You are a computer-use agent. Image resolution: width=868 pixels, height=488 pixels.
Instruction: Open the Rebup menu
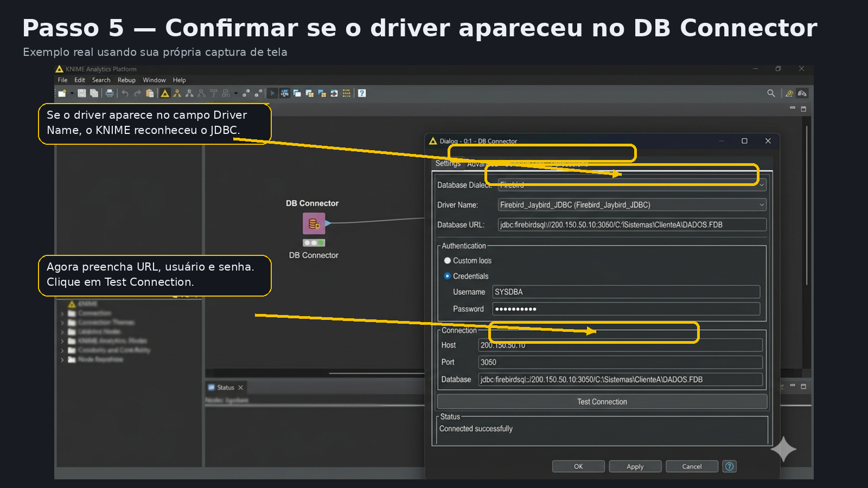[127, 80]
